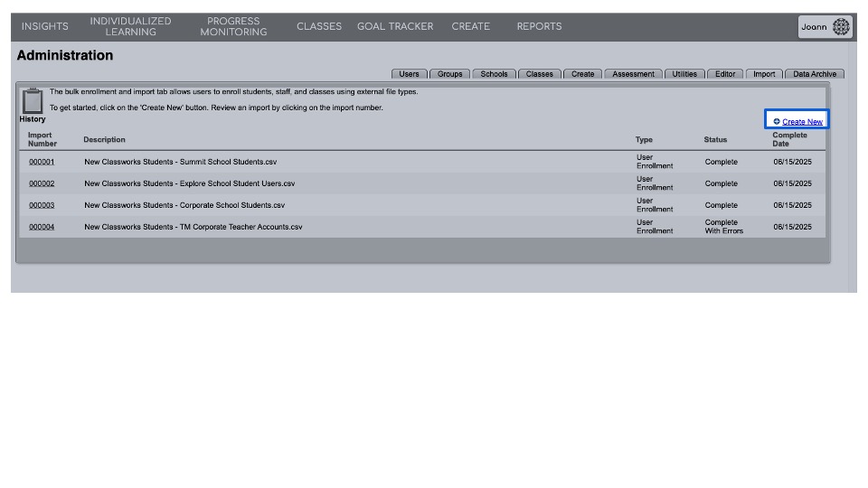Open Progress Monitoring section
This screenshot has width=868, height=488.
[233, 26]
